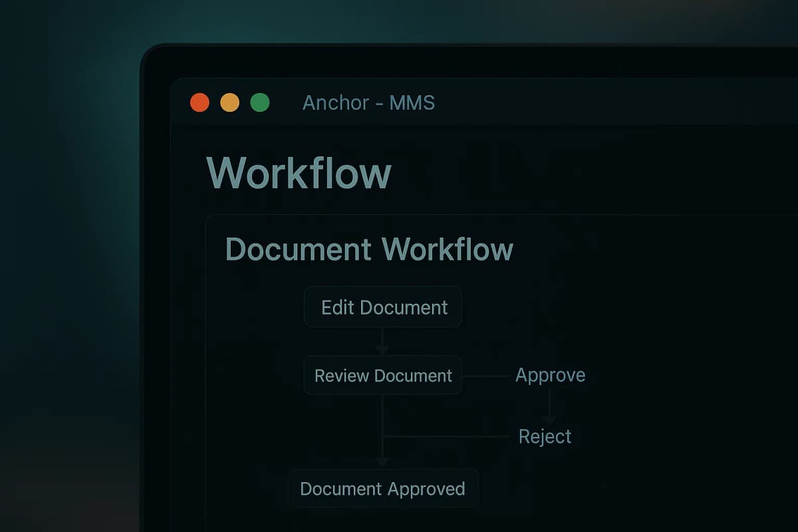Maximize the window with green button
Screen dimensions: 798x532
point(259,102)
